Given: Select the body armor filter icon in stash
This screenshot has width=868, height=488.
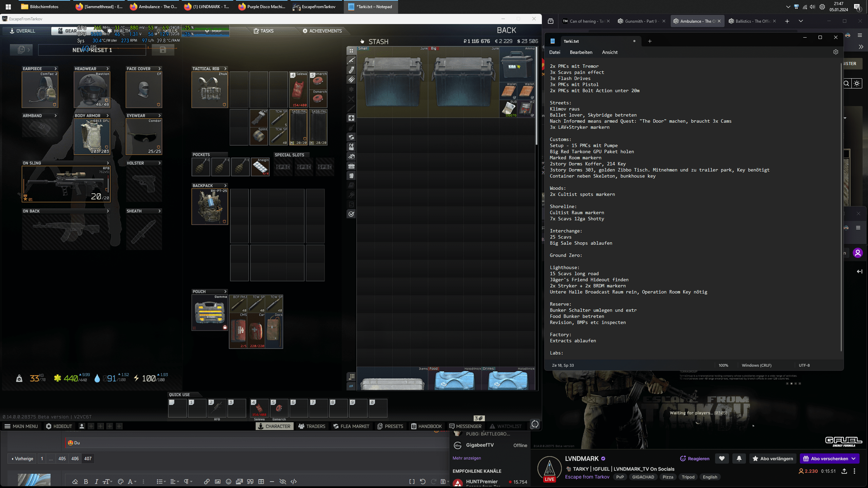Looking at the screenshot, I should (x=351, y=176).
